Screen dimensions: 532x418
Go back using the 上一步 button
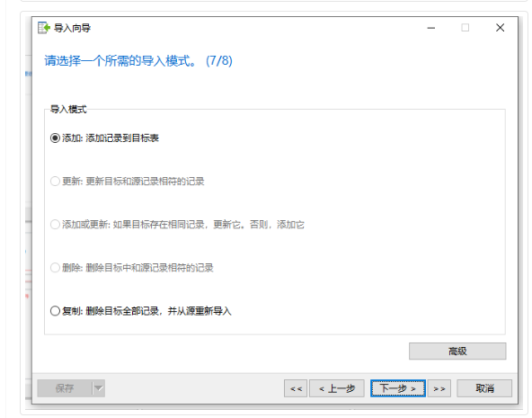coord(337,388)
